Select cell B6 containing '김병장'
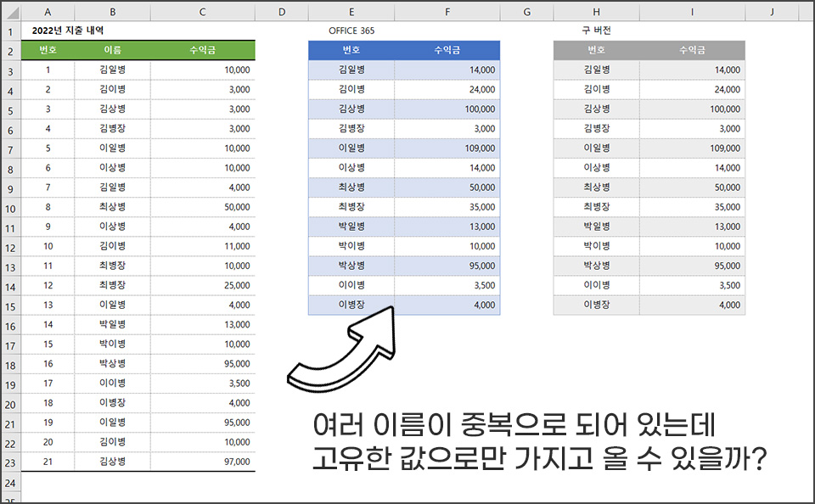The width and height of the screenshot is (815, 504). (112, 128)
